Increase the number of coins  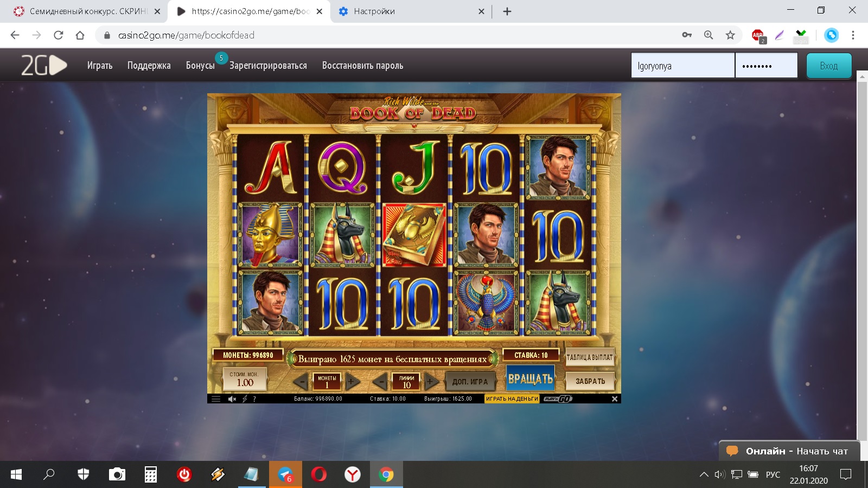pyautogui.click(x=352, y=382)
